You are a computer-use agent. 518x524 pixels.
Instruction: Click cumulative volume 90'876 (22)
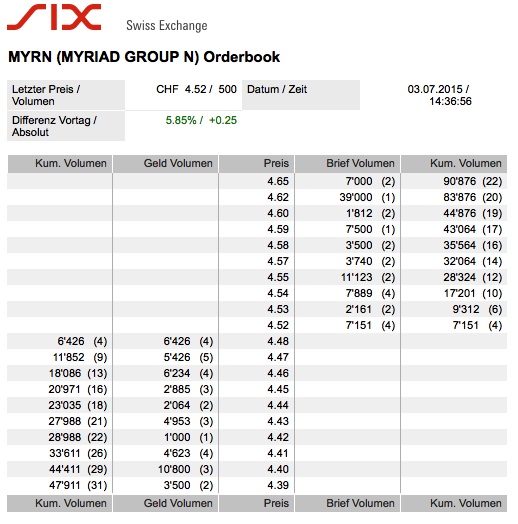tap(473, 181)
